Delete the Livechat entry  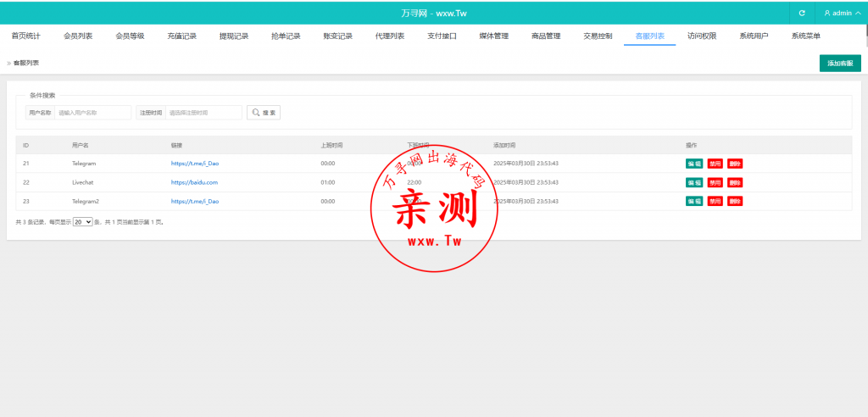pos(735,182)
